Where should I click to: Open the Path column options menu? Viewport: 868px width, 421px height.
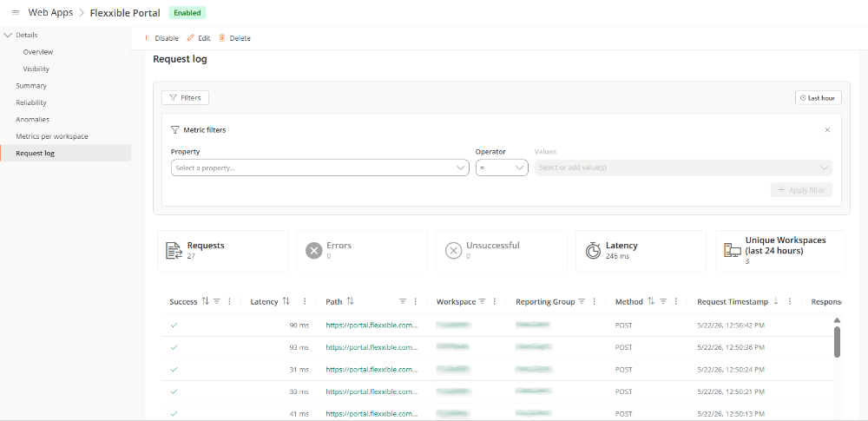pyautogui.click(x=416, y=301)
